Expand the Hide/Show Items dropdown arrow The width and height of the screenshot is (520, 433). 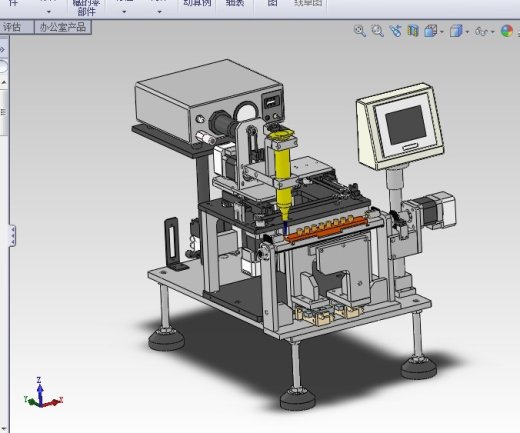(x=493, y=32)
